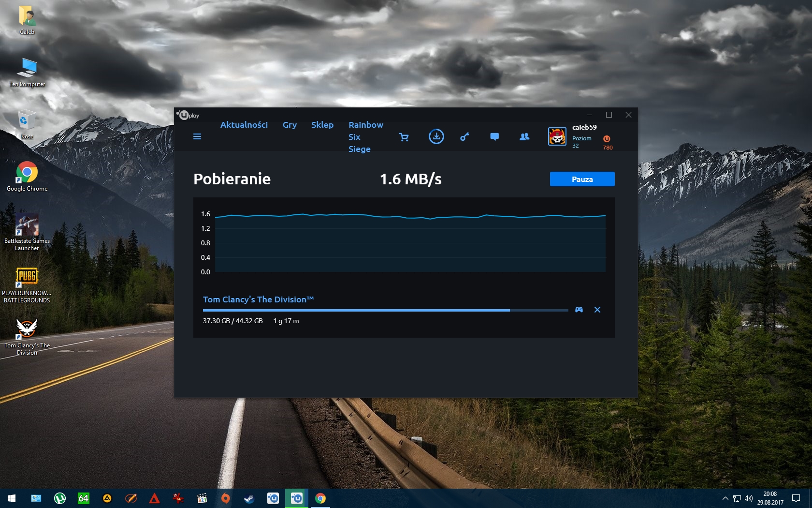Close the Uplay window

[x=628, y=115]
